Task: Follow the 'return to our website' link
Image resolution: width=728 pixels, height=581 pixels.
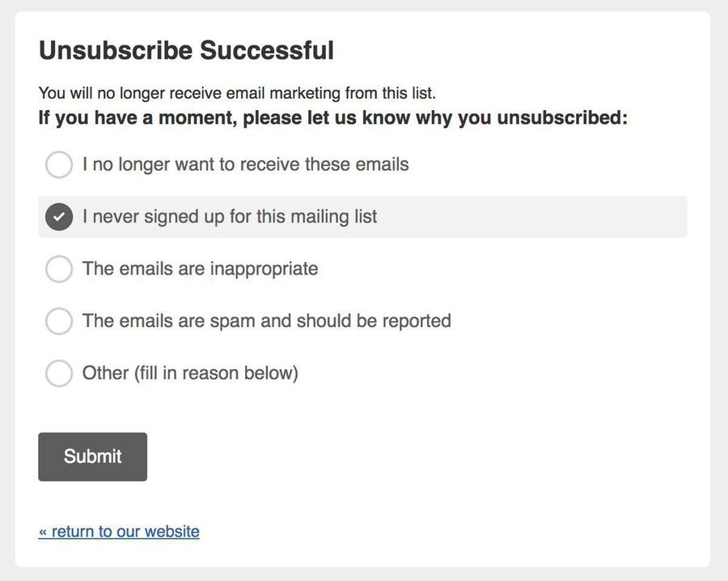Action: tap(119, 532)
